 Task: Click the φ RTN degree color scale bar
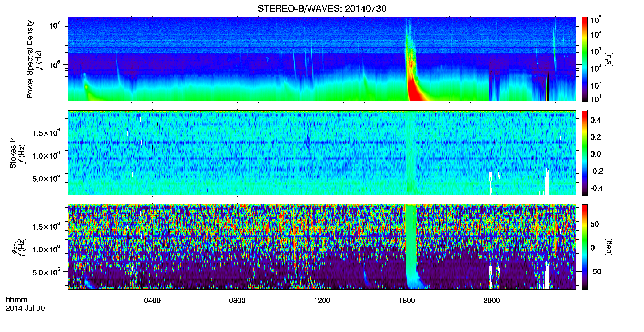coord(585,247)
